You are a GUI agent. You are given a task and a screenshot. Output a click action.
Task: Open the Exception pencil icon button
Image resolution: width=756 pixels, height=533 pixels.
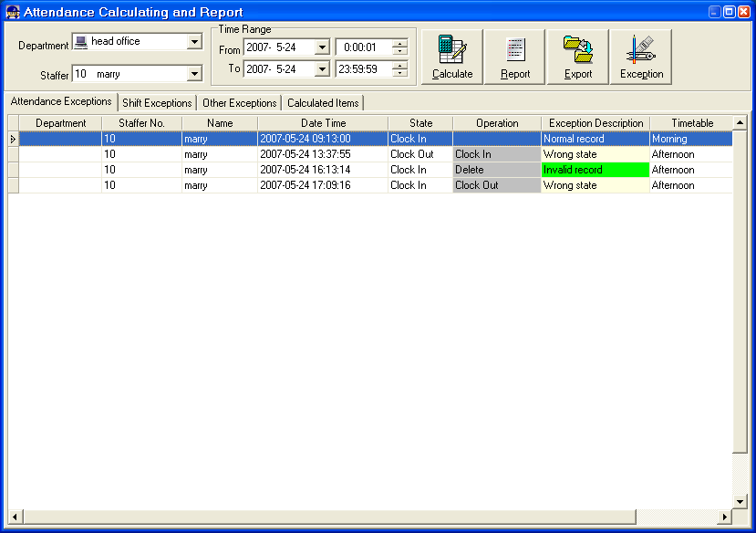[x=641, y=57]
